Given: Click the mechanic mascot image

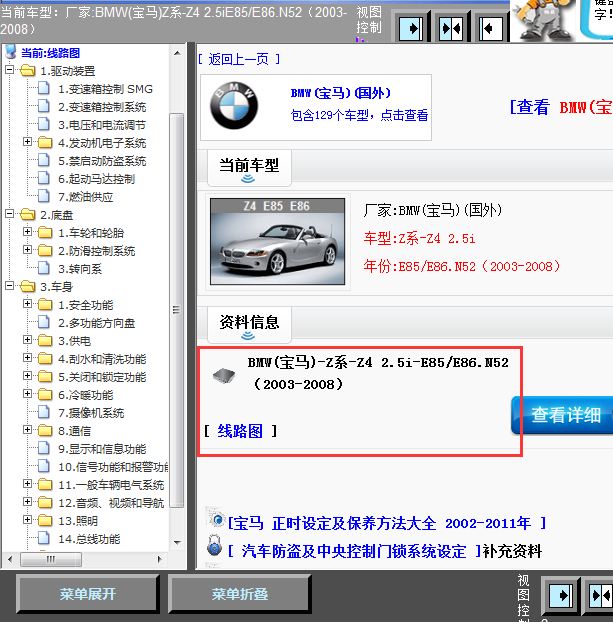Looking at the screenshot, I should 542,20.
